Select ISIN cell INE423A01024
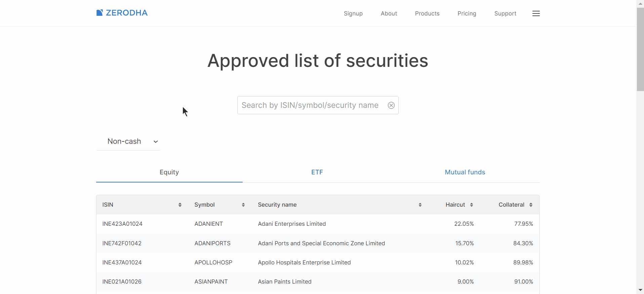The height and width of the screenshot is (294, 644). [x=122, y=224]
